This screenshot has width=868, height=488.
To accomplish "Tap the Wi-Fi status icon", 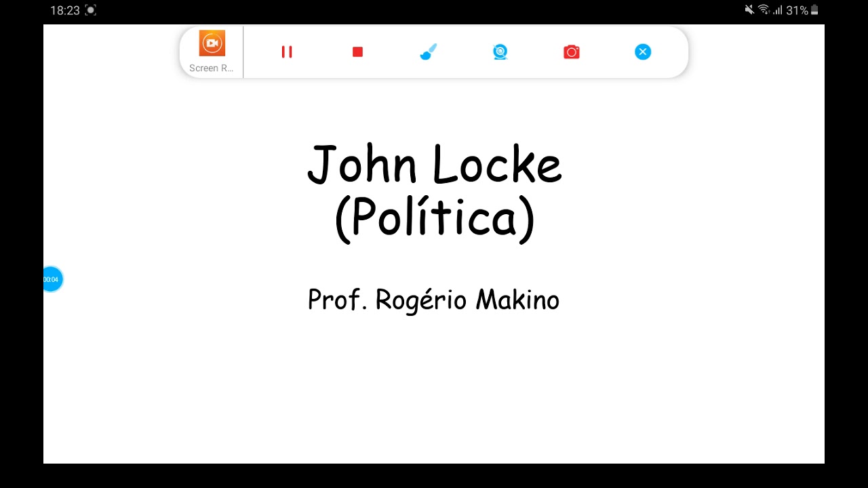I will [764, 10].
